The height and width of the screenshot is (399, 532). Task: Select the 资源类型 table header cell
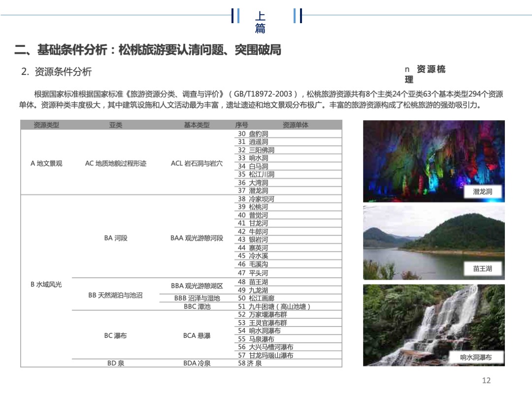[47, 125]
